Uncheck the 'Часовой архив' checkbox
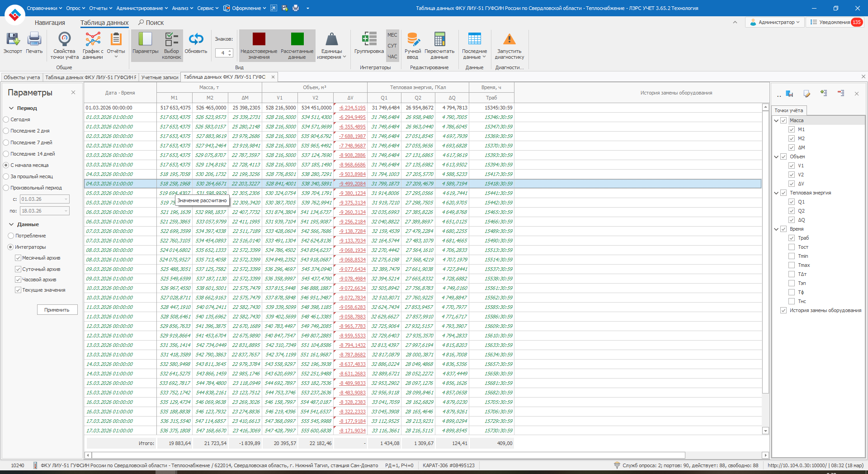The image size is (868, 474). (x=18, y=280)
